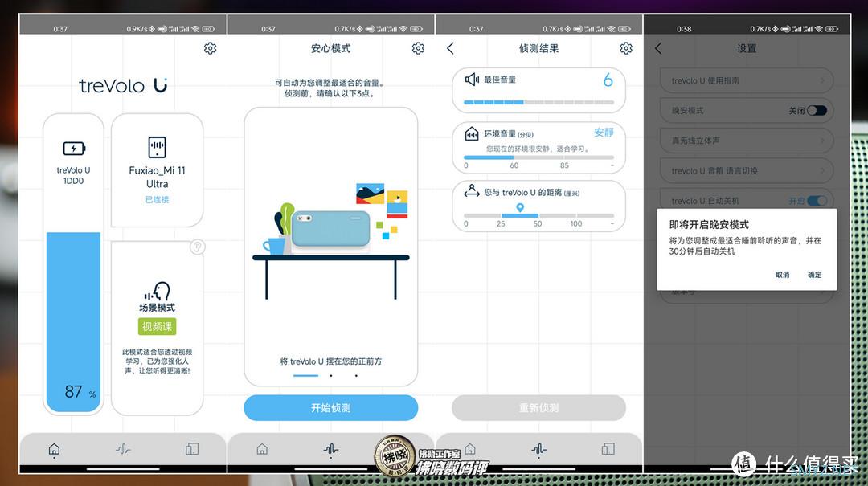Open the speaker device tab on 侦测结果 screen
The width and height of the screenshot is (868, 486).
(608, 449)
